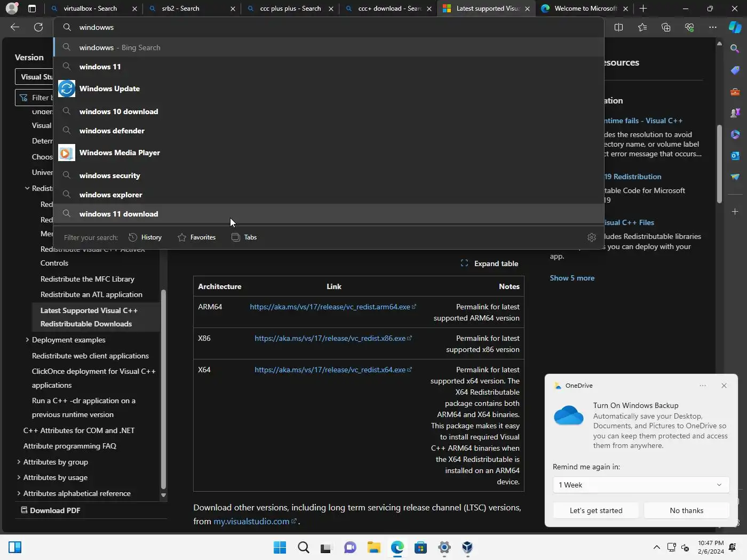Open the Windows Start button
The image size is (747, 560).
[x=280, y=548]
